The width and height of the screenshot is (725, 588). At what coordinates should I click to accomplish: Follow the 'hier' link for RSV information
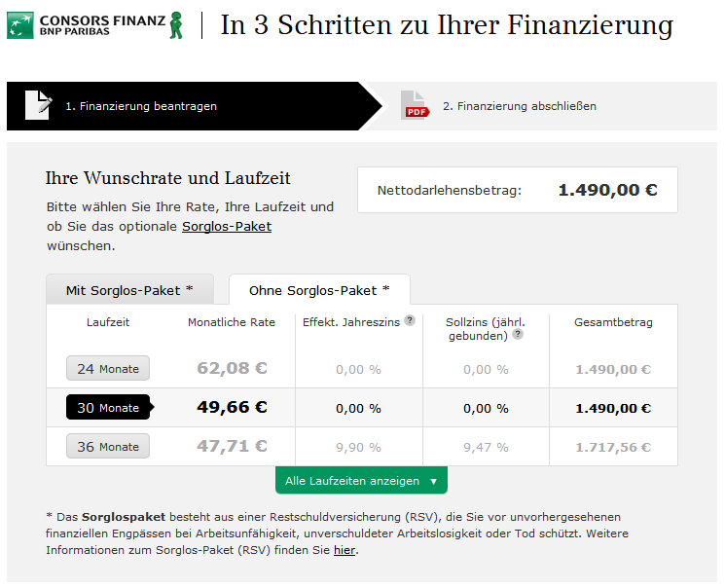pos(344,550)
